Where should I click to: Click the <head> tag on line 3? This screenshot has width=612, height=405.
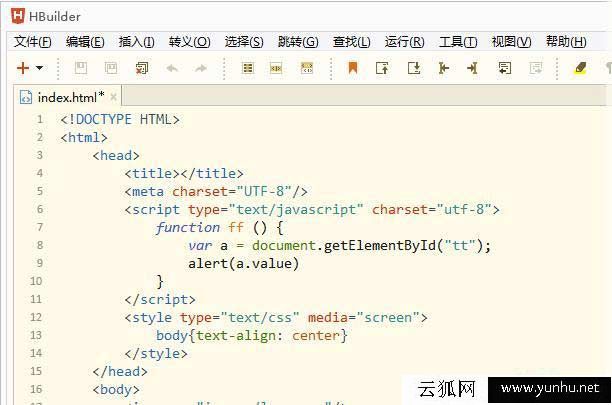point(116,155)
